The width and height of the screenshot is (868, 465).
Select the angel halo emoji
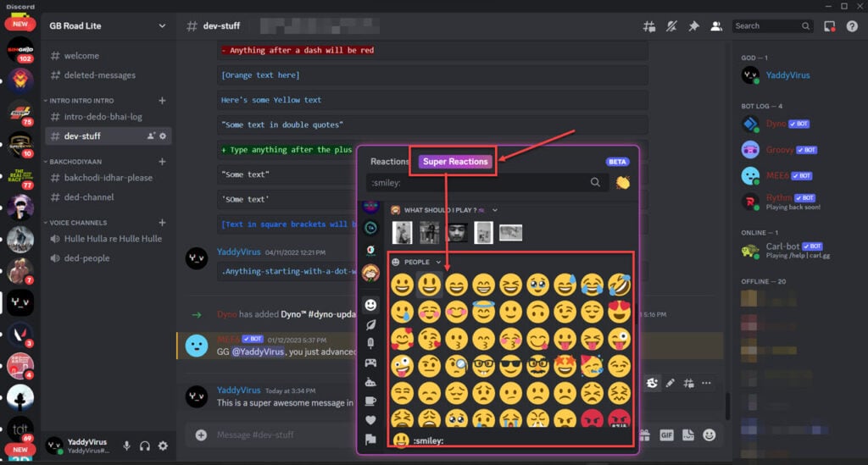point(483,312)
